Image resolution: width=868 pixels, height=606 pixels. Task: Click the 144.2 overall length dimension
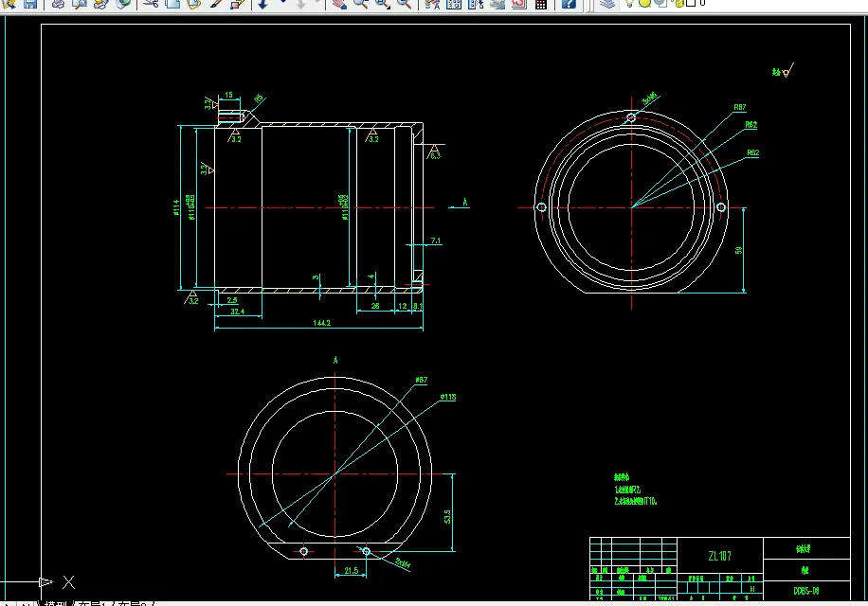click(321, 323)
